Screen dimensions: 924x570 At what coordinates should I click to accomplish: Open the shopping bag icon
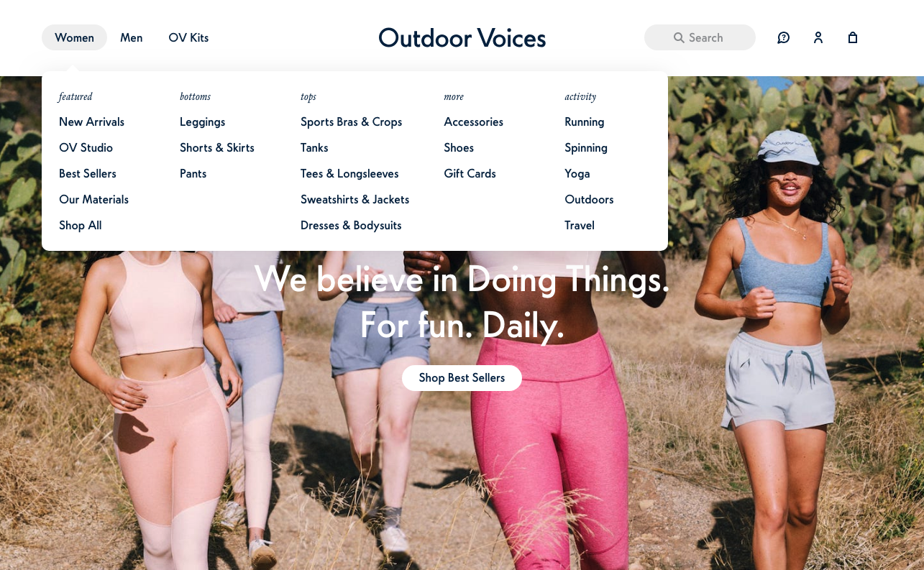tap(853, 37)
